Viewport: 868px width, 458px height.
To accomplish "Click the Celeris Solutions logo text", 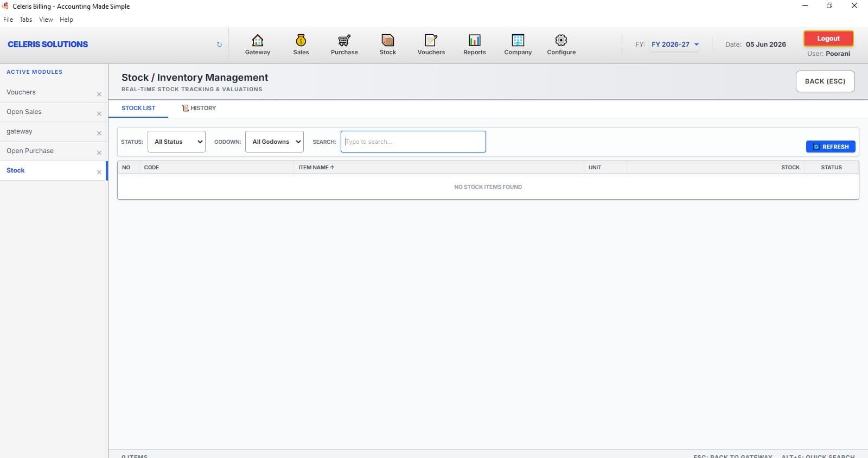I will tap(48, 44).
